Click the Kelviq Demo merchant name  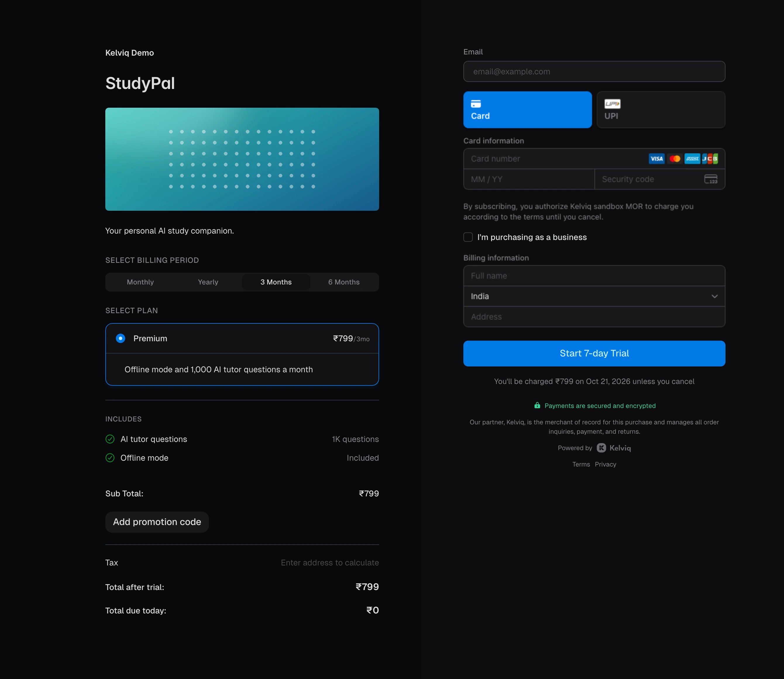point(130,53)
